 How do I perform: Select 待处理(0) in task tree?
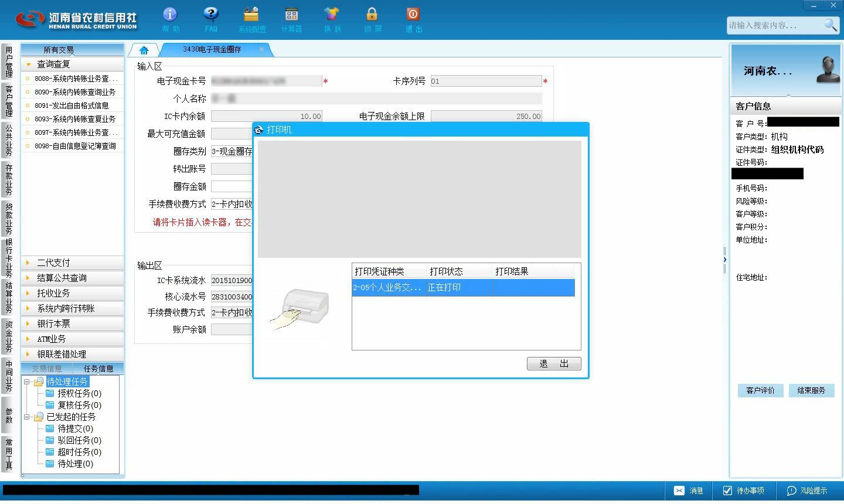coord(75,464)
